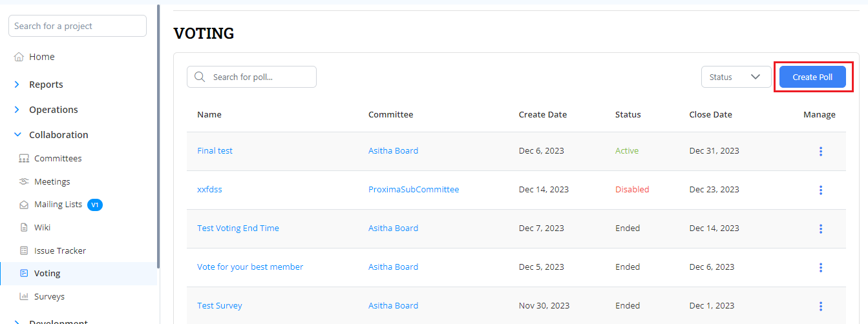868x324 pixels.
Task: Open manage menu for Final test poll
Action: coord(820,151)
